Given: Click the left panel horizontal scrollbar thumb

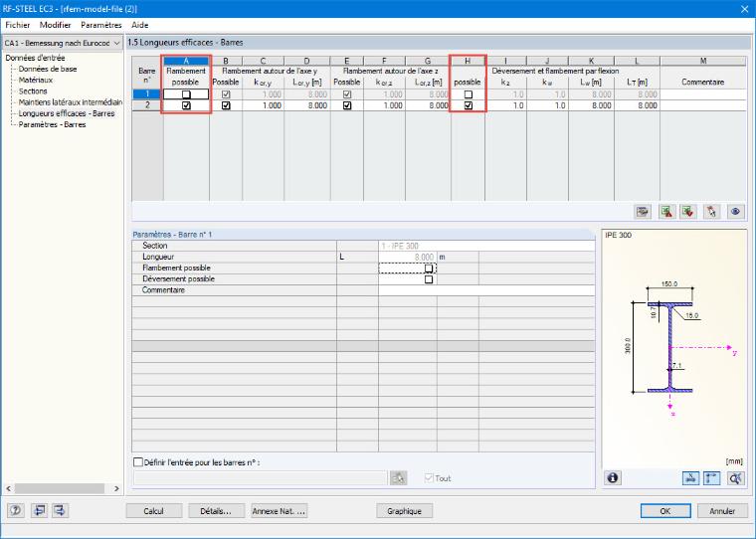Looking at the screenshot, I should click(60, 488).
